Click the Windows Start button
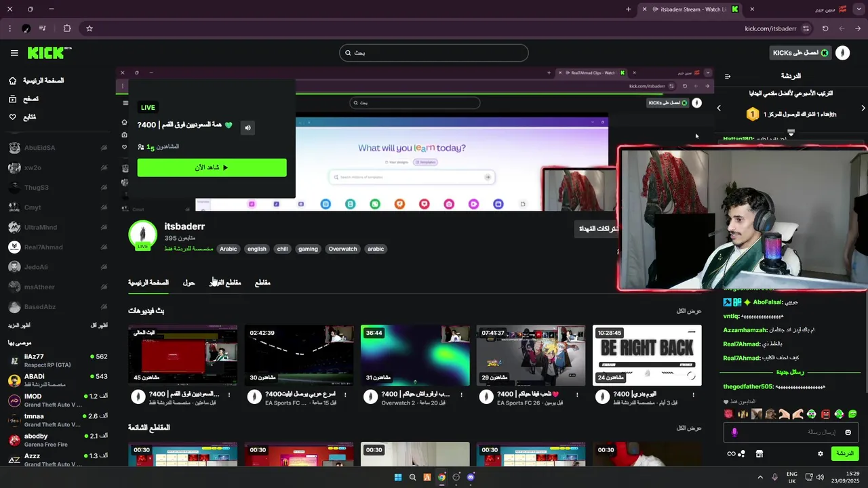Screen dimensions: 868x488 pos(398,477)
